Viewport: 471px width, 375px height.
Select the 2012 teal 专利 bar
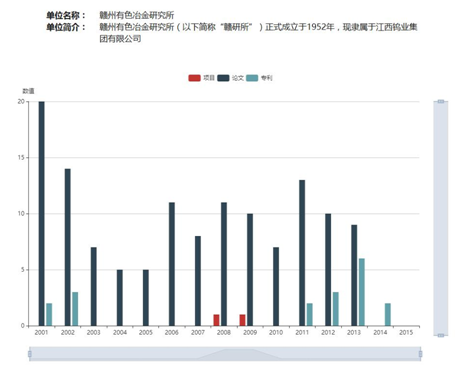pos(336,309)
